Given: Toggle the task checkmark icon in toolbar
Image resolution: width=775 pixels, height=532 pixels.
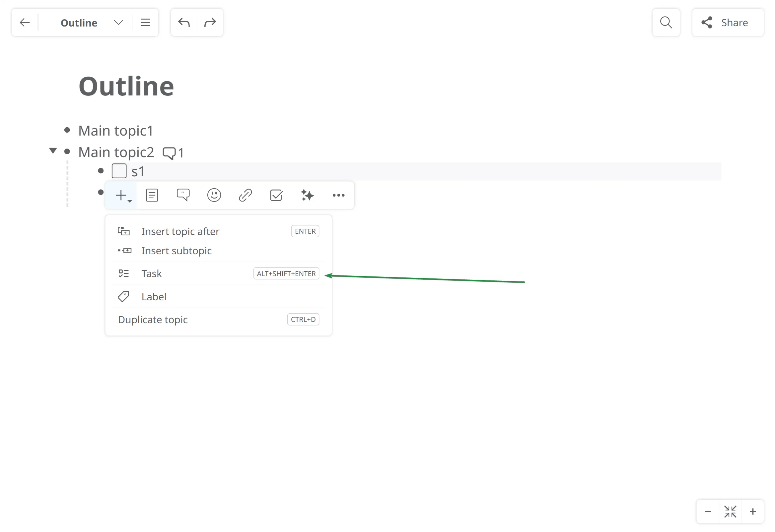Looking at the screenshot, I should click(276, 195).
